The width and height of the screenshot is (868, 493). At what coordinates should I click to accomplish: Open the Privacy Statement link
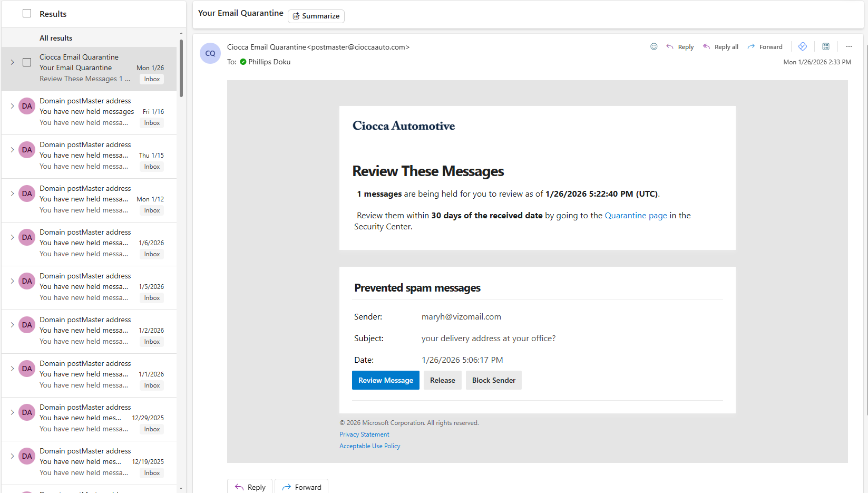pyautogui.click(x=364, y=434)
